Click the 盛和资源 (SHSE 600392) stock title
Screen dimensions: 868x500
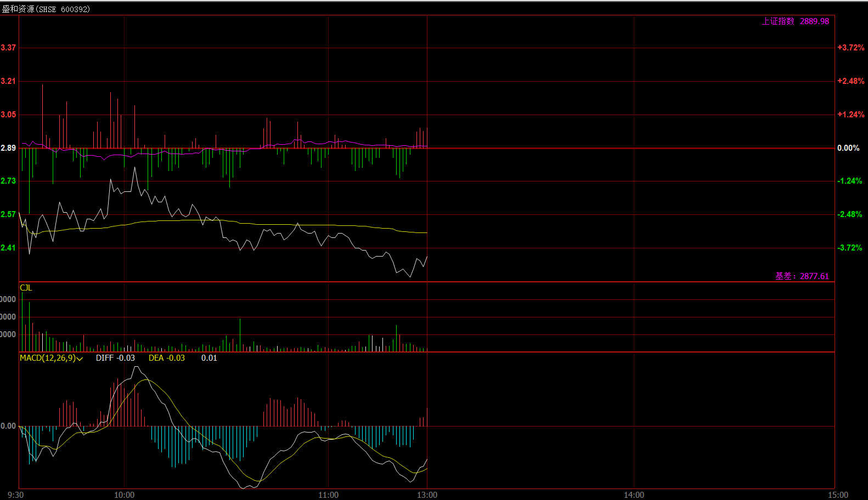click(46, 9)
